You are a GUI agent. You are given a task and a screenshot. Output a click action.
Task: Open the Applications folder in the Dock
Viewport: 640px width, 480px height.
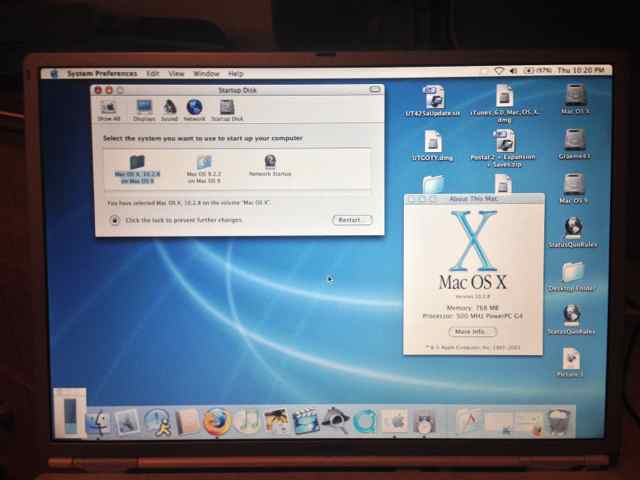click(x=469, y=422)
